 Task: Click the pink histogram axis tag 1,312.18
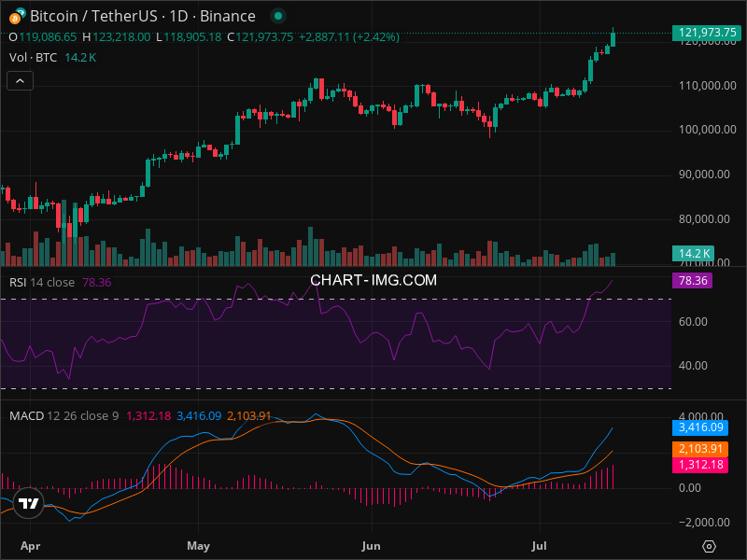(700, 465)
